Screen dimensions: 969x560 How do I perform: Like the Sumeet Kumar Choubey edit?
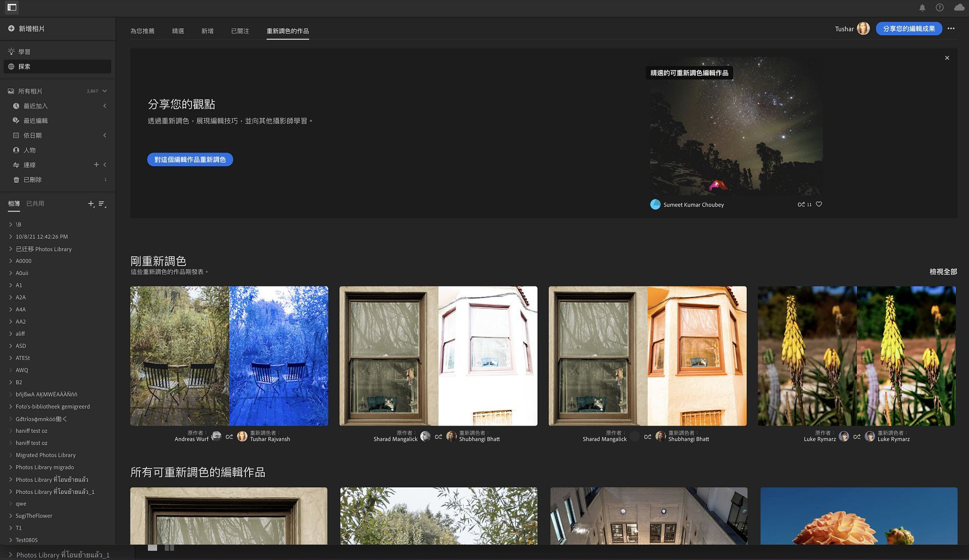pyautogui.click(x=819, y=205)
